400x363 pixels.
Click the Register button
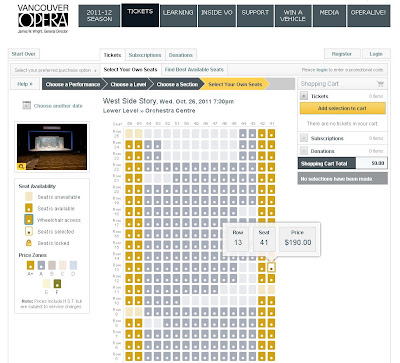coord(342,54)
